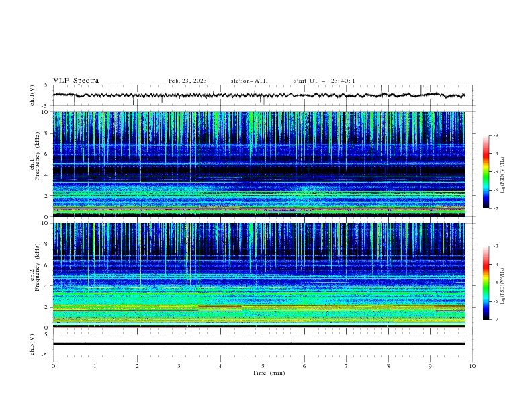Click the "VLF Spectra" plot title
The height and width of the screenshot is (411, 532).
76,81
